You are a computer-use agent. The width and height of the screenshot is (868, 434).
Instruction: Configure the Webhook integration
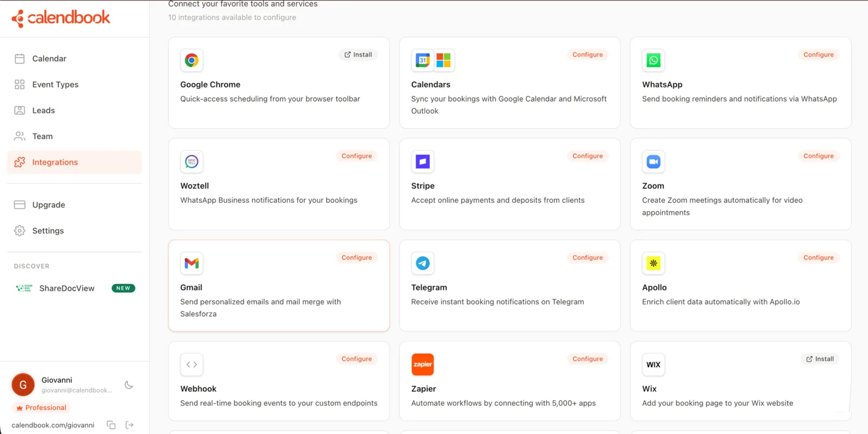click(356, 359)
